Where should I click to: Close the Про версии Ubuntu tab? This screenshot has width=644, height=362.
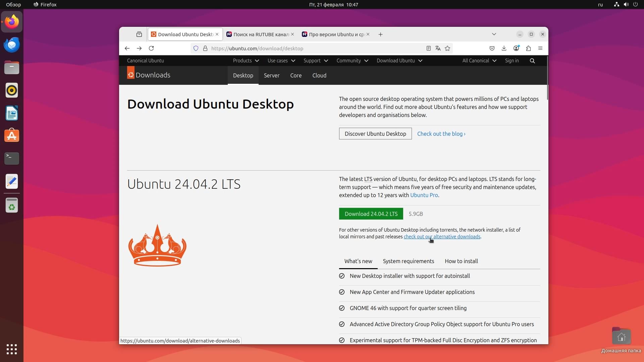368,34
